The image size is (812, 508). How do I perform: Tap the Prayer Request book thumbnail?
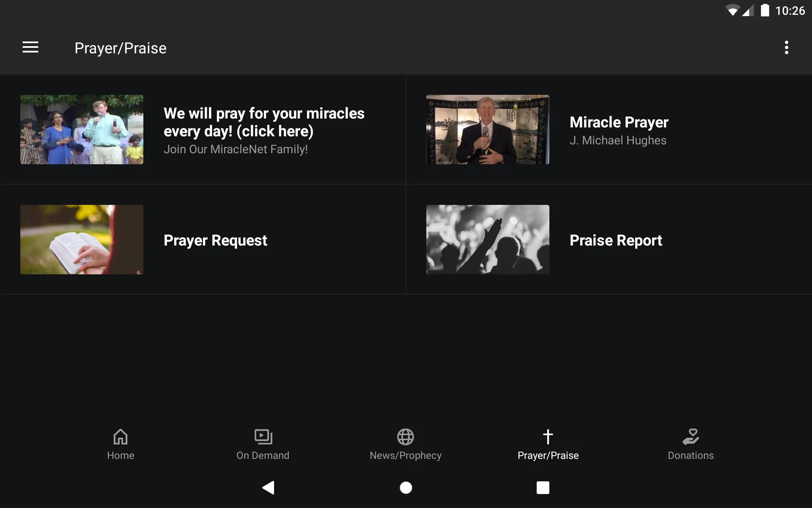click(82, 239)
